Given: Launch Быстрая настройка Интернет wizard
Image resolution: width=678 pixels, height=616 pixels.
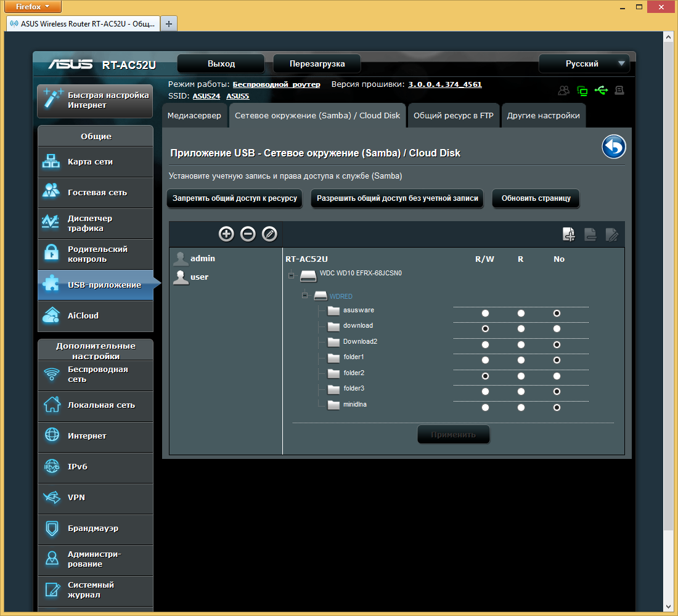Looking at the screenshot, I should 95,101.
